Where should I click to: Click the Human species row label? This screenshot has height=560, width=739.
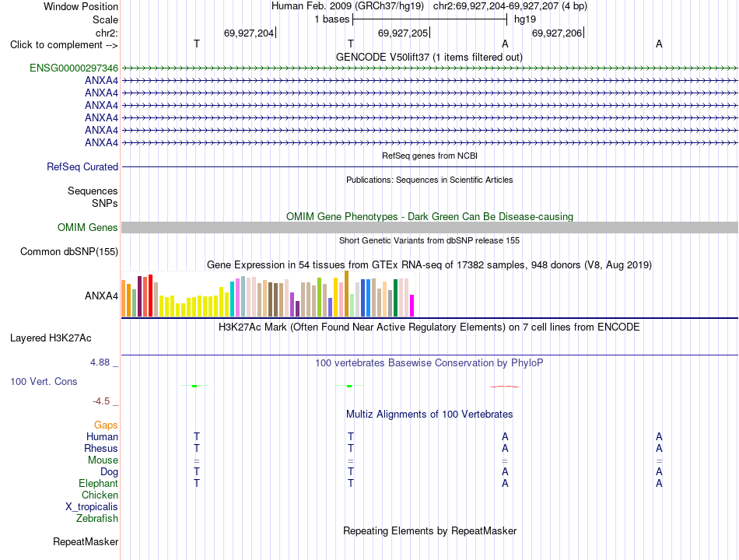[102, 437]
